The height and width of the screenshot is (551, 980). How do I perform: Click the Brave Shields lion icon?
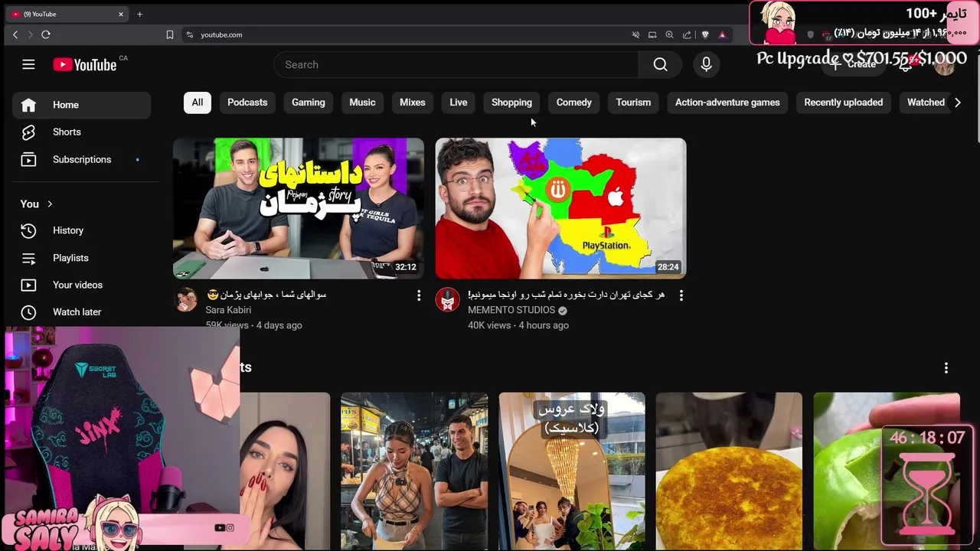click(x=705, y=34)
